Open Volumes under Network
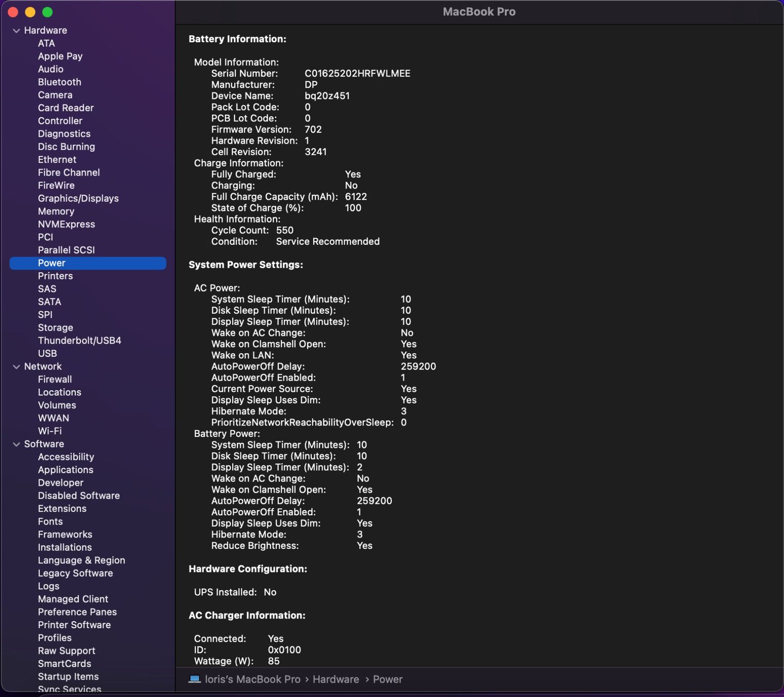The width and height of the screenshot is (784, 697). (57, 405)
